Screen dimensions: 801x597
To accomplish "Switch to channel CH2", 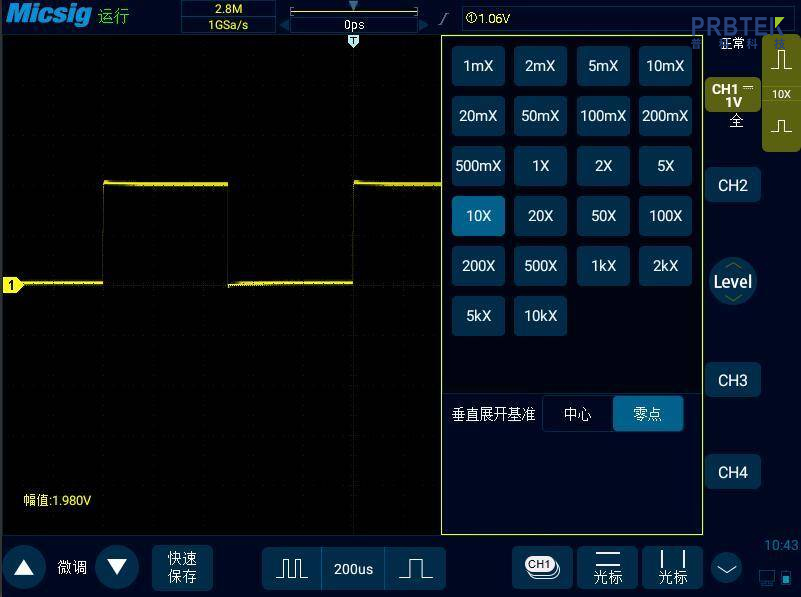I will point(732,185).
